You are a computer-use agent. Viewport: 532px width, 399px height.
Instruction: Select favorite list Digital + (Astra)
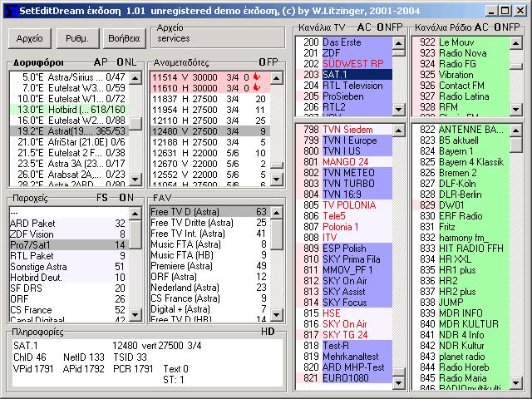click(209, 309)
